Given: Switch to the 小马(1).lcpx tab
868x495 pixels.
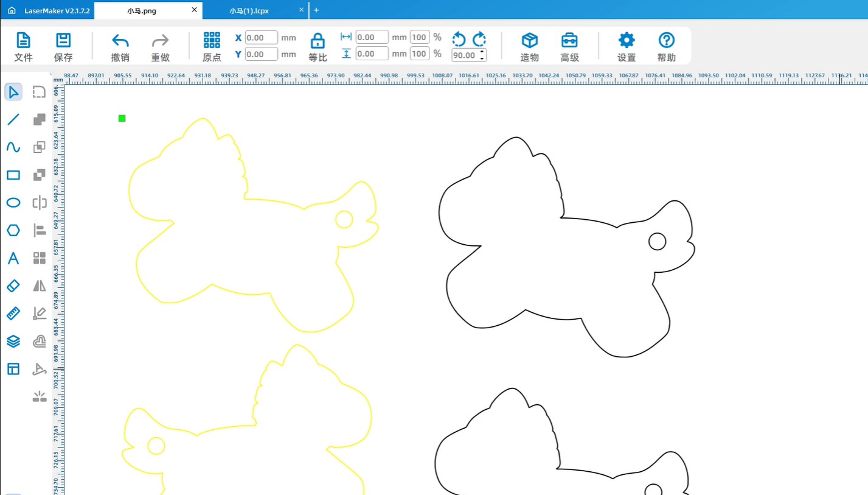Looking at the screenshot, I should [x=249, y=10].
